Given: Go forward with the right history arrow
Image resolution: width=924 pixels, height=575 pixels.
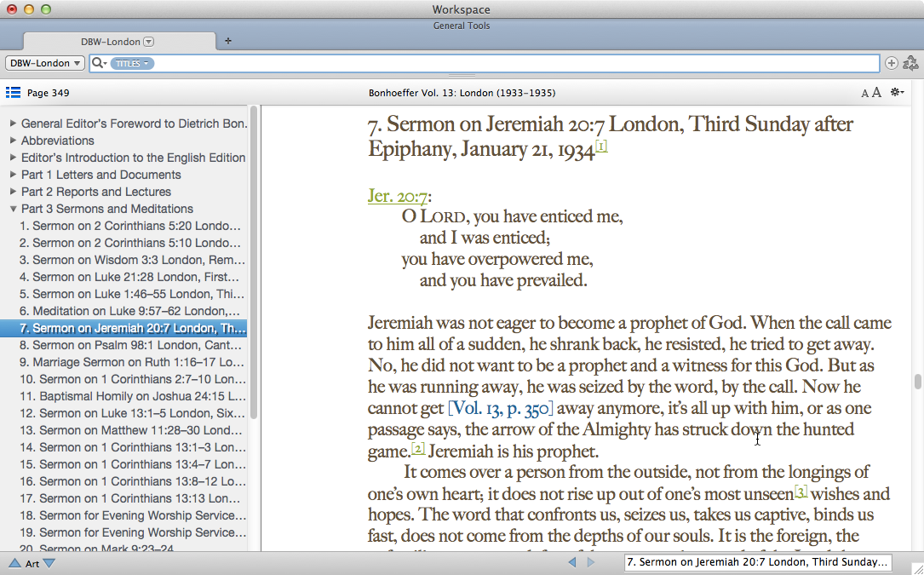Looking at the screenshot, I should [591, 562].
